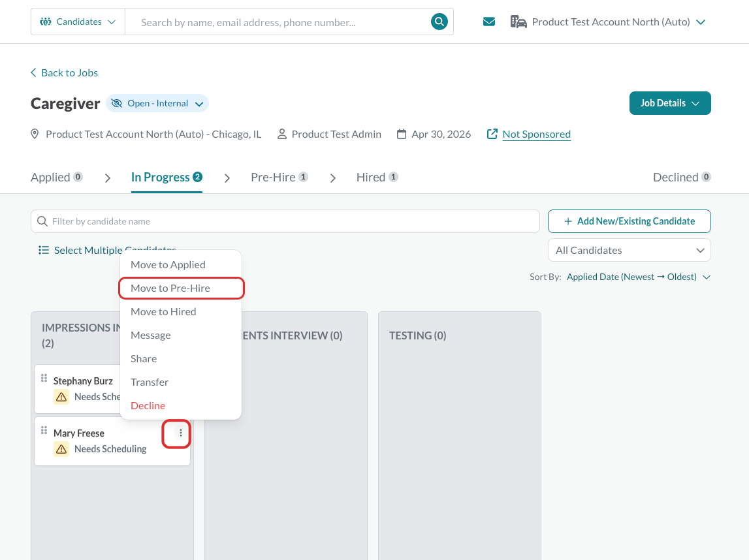Click the building and car account icon

(x=518, y=22)
